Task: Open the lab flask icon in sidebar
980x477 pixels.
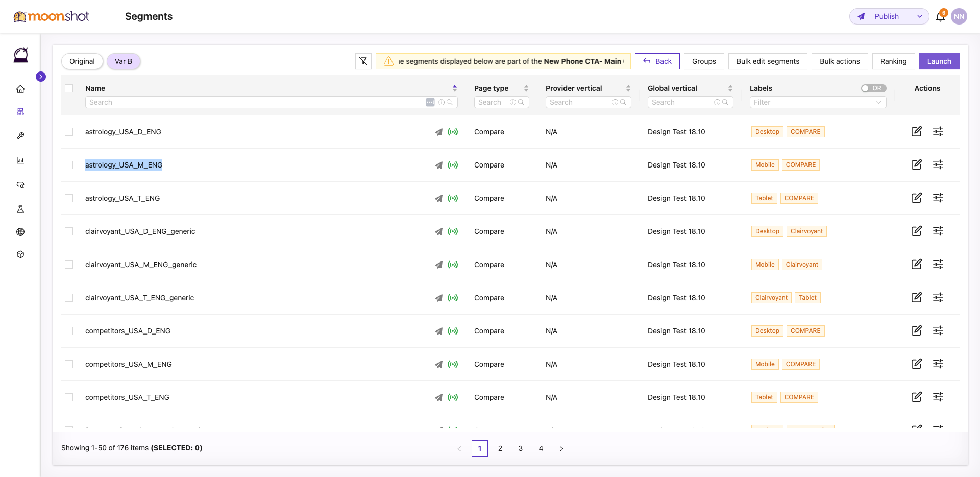Action: (x=20, y=209)
